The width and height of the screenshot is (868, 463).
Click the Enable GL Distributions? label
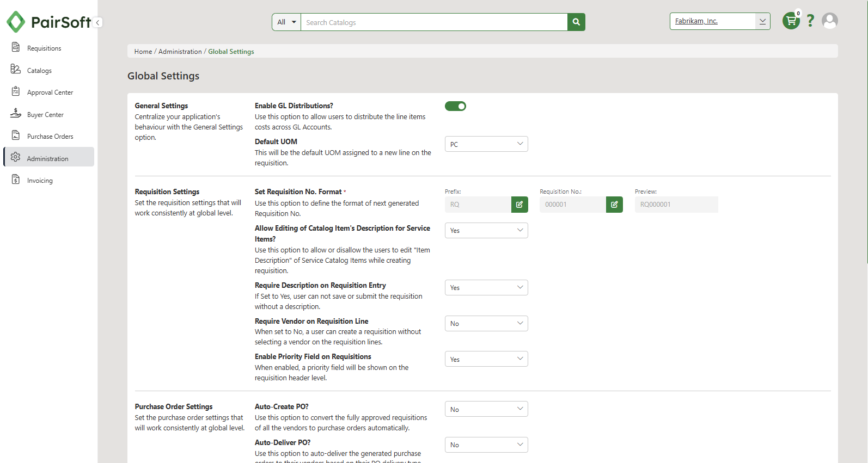coord(294,106)
